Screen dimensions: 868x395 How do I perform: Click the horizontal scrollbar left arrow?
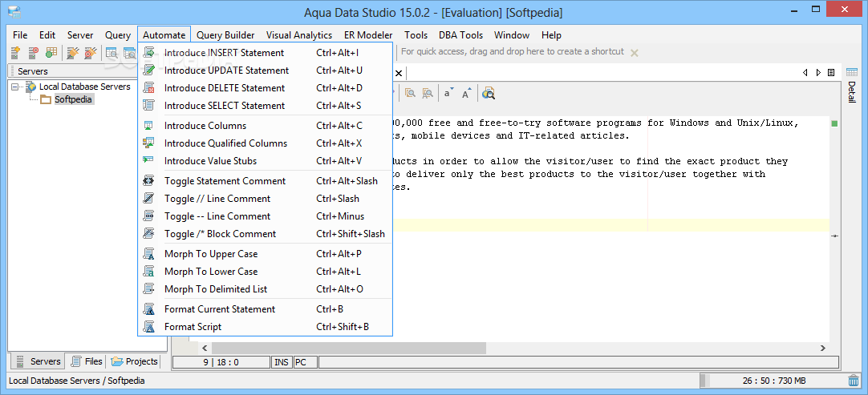pos(205,348)
